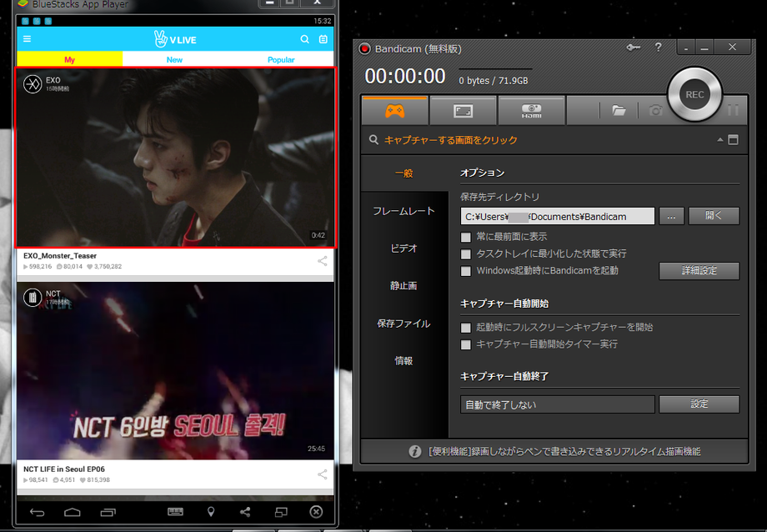767x532 pixels.
Task: Click the 詳細設定 button
Action: point(699,271)
